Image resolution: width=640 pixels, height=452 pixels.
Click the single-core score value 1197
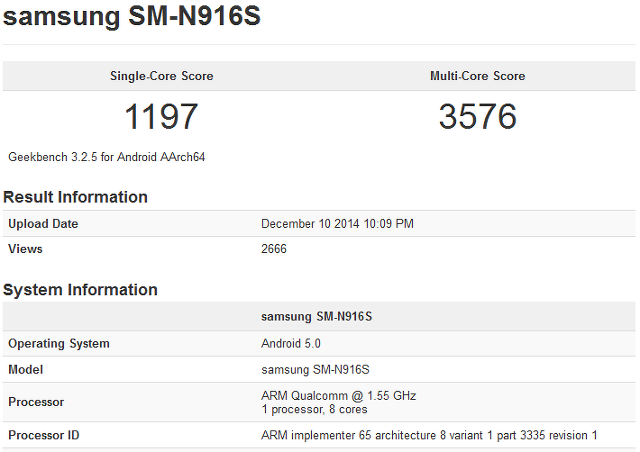[161, 117]
